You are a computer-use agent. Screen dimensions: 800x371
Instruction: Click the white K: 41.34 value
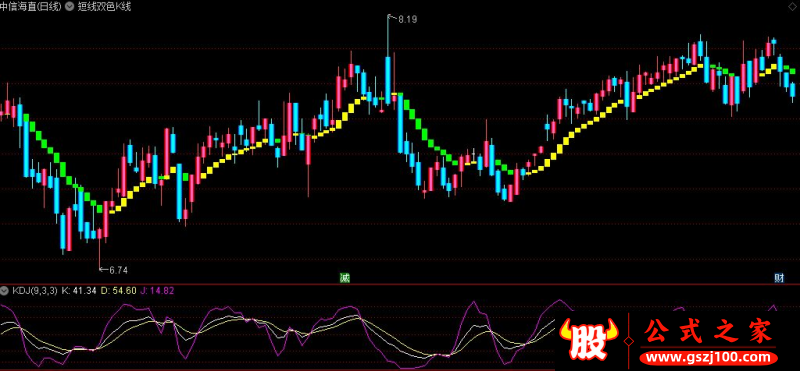coord(79,291)
